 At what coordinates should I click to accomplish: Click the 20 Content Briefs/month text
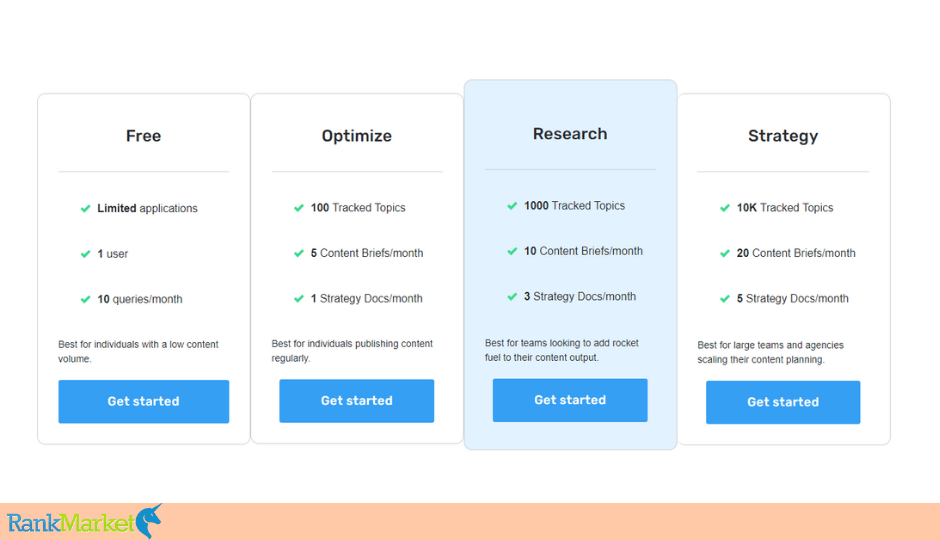click(x=796, y=254)
